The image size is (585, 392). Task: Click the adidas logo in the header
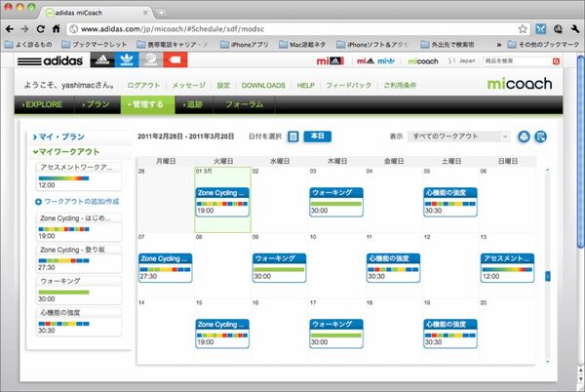[x=50, y=60]
